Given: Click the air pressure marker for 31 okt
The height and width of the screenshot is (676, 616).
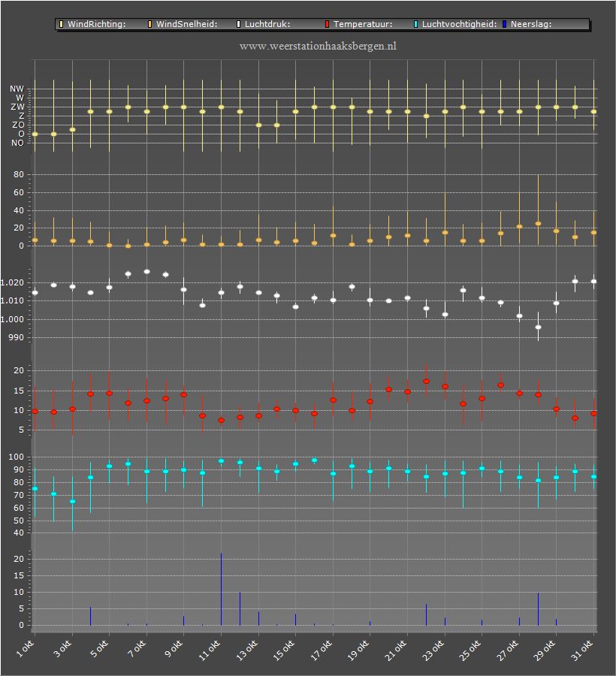Looking at the screenshot, I should pyautogui.click(x=593, y=282).
